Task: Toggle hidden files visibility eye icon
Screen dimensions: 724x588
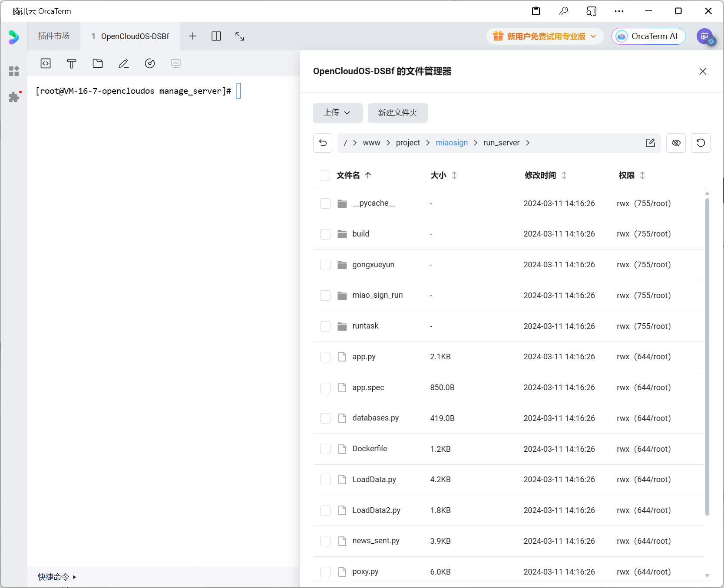Action: point(676,143)
